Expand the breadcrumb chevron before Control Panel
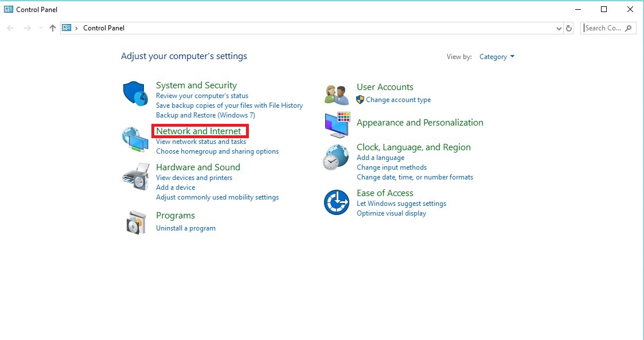Screen dimensions: 644x340 (x=76, y=28)
